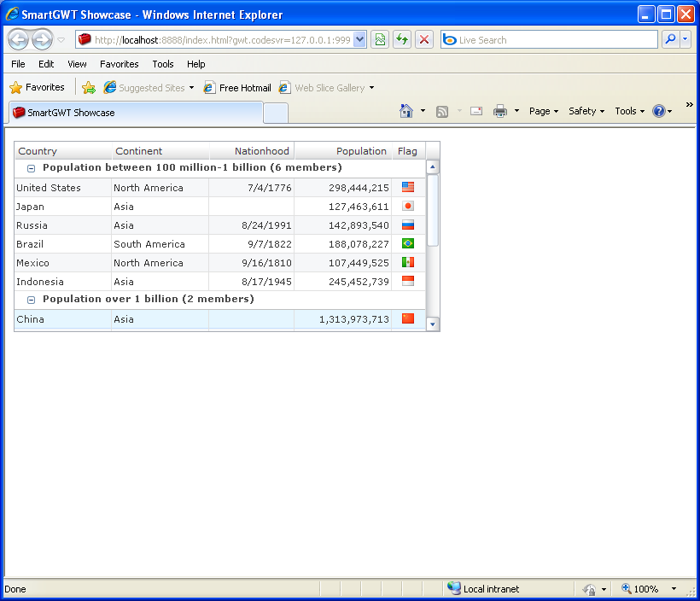The height and width of the screenshot is (601, 700).
Task: Sort by the Country column header
Action: pos(63,151)
